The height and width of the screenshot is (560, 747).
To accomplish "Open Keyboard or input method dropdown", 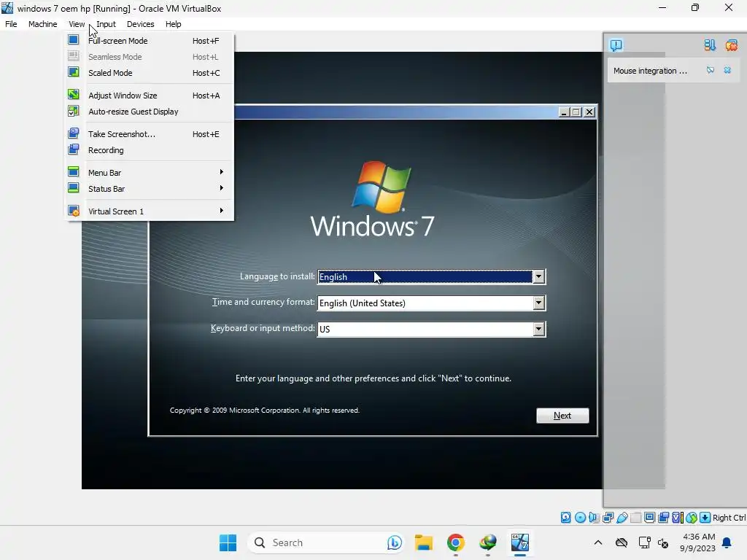I will point(538,329).
